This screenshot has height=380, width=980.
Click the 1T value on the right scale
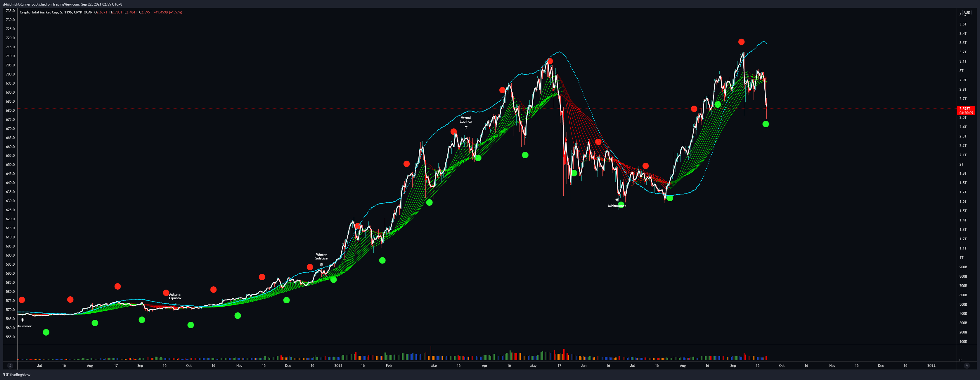(961, 258)
